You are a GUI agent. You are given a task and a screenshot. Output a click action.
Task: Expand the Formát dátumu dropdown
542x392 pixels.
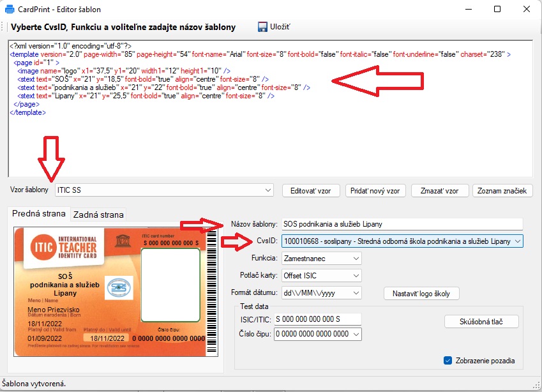(x=356, y=293)
